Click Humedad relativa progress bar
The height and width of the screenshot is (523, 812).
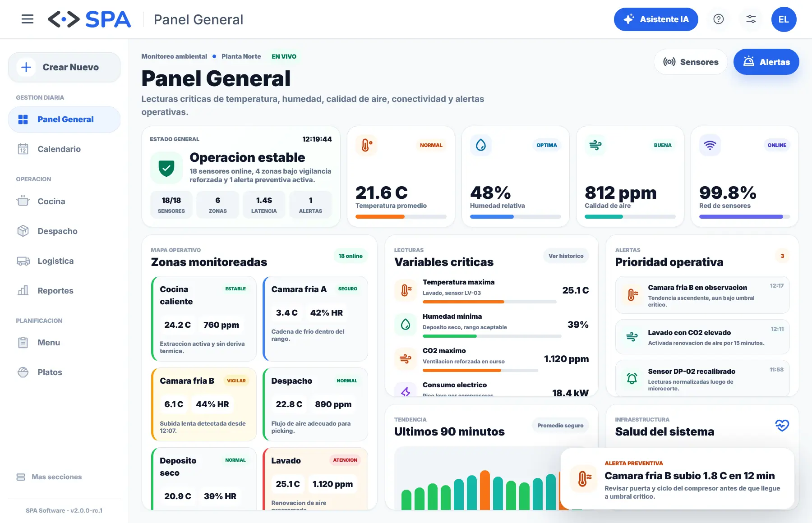[516, 217]
